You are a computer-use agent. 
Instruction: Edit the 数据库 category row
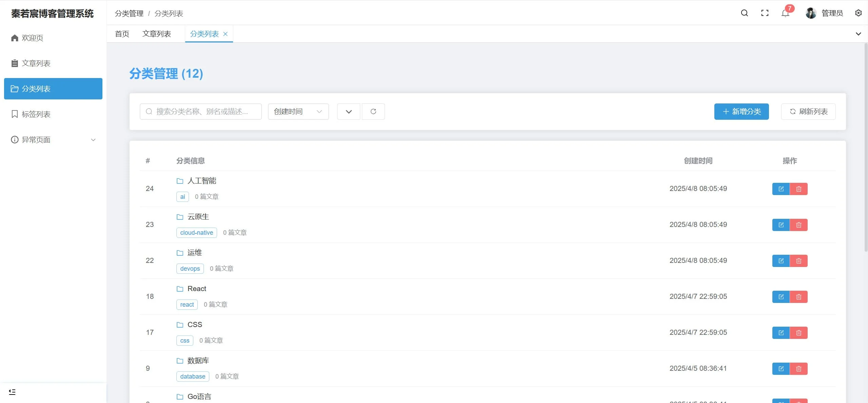coord(781,369)
